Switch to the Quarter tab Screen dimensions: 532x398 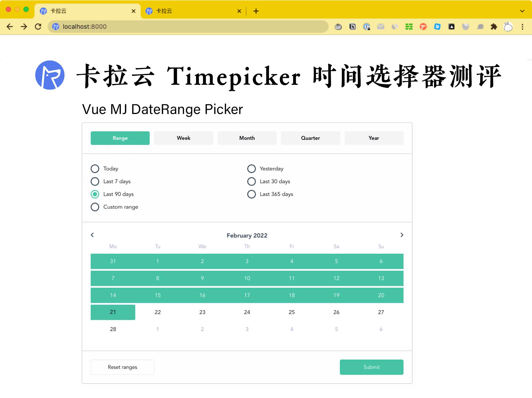tap(310, 138)
